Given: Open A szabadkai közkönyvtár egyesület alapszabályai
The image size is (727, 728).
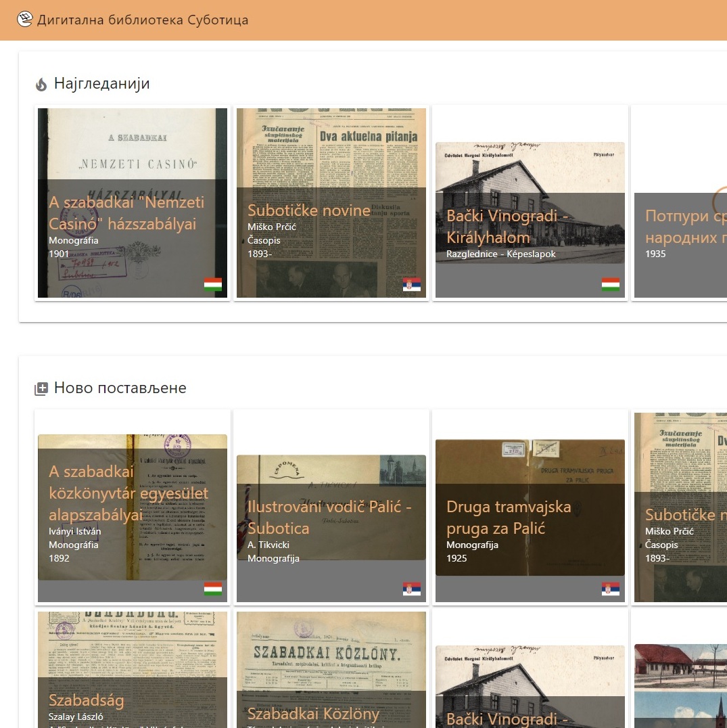Looking at the screenshot, I should (128, 493).
